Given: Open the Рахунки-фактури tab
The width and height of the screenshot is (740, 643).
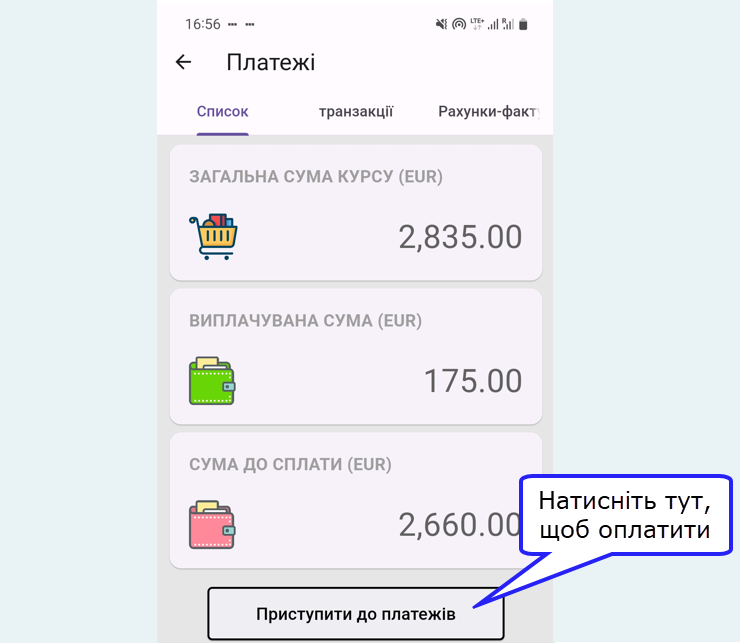Looking at the screenshot, I should [489, 111].
